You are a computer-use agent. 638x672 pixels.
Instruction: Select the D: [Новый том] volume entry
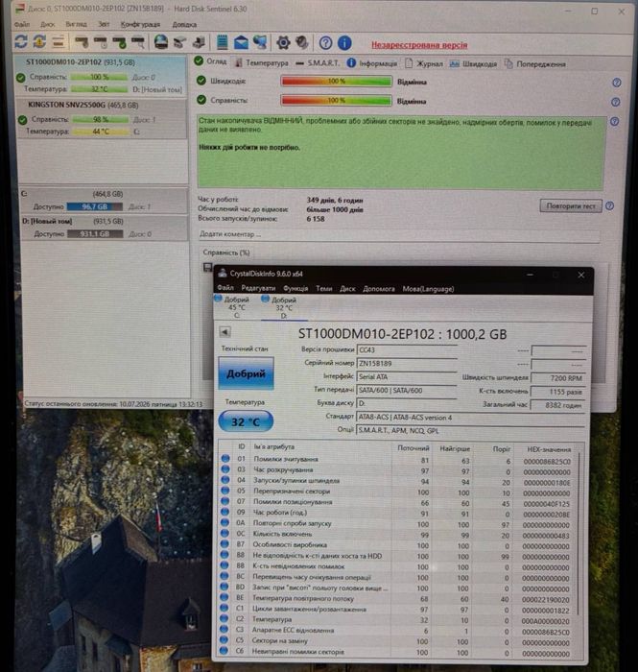(x=105, y=228)
